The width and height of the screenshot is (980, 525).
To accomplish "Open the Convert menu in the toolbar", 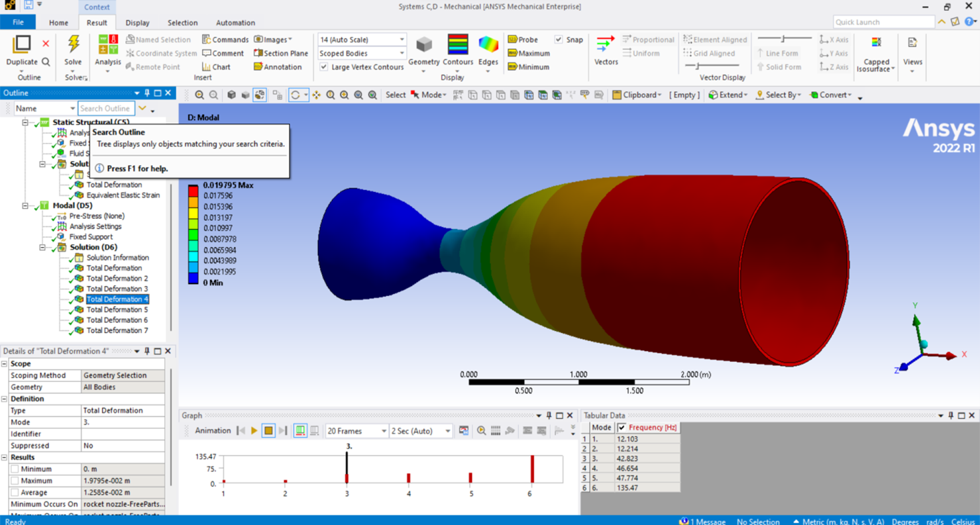I will (x=831, y=95).
